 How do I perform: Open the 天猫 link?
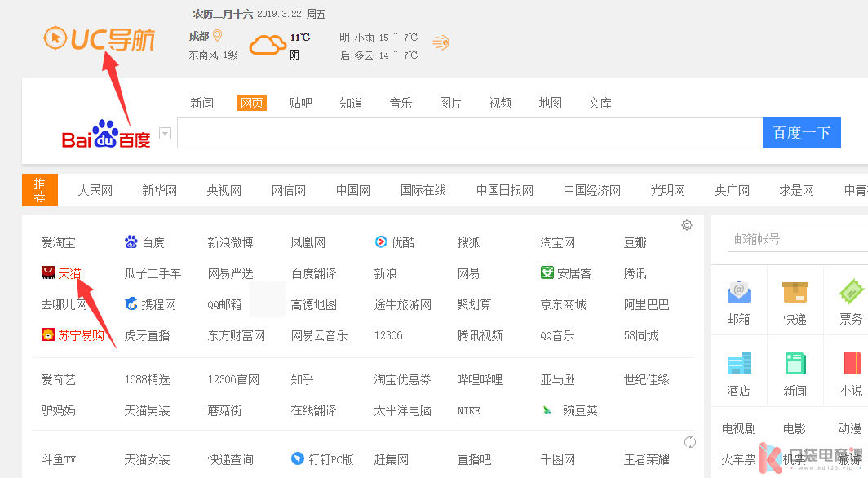pos(69,273)
